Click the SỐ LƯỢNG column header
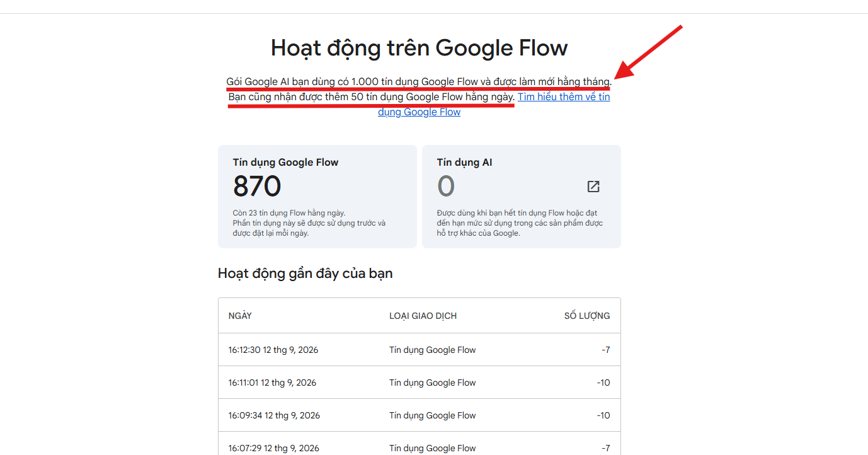Image resolution: width=868 pixels, height=455 pixels. (x=587, y=316)
